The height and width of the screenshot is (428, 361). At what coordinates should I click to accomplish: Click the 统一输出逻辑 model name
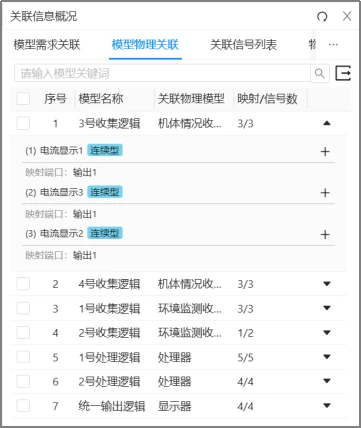click(112, 406)
